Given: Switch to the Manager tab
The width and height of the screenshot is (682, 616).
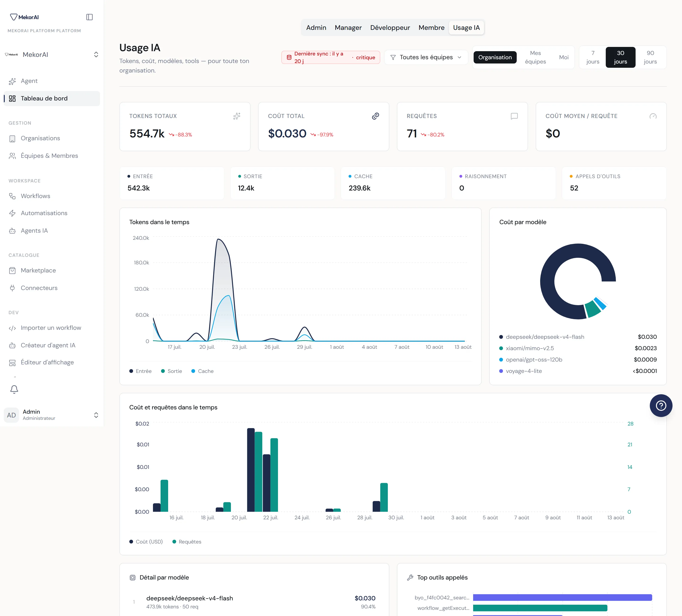Looking at the screenshot, I should point(348,28).
